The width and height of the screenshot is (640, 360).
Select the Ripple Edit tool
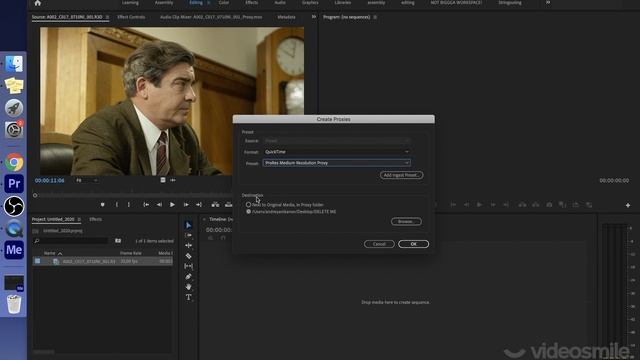point(188,246)
